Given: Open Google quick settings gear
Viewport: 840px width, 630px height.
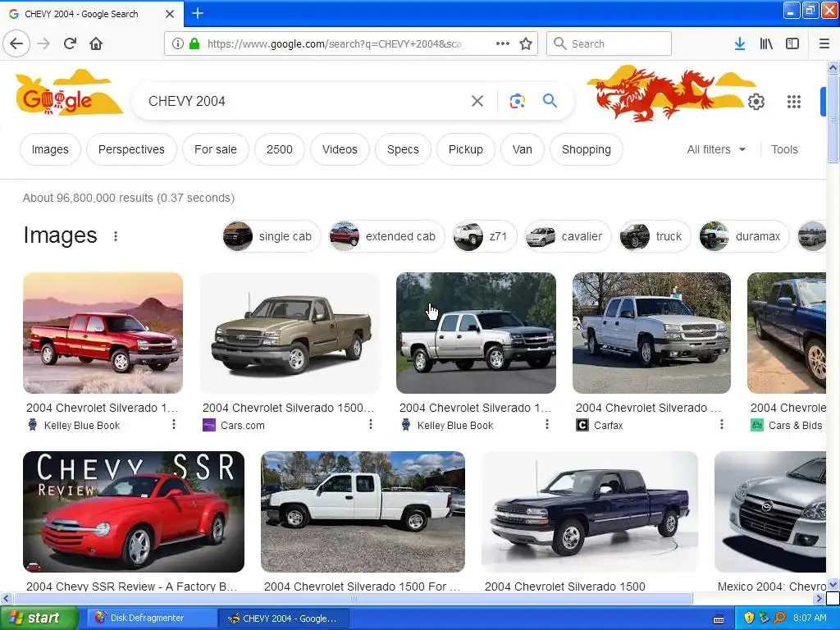Looking at the screenshot, I should coord(756,101).
